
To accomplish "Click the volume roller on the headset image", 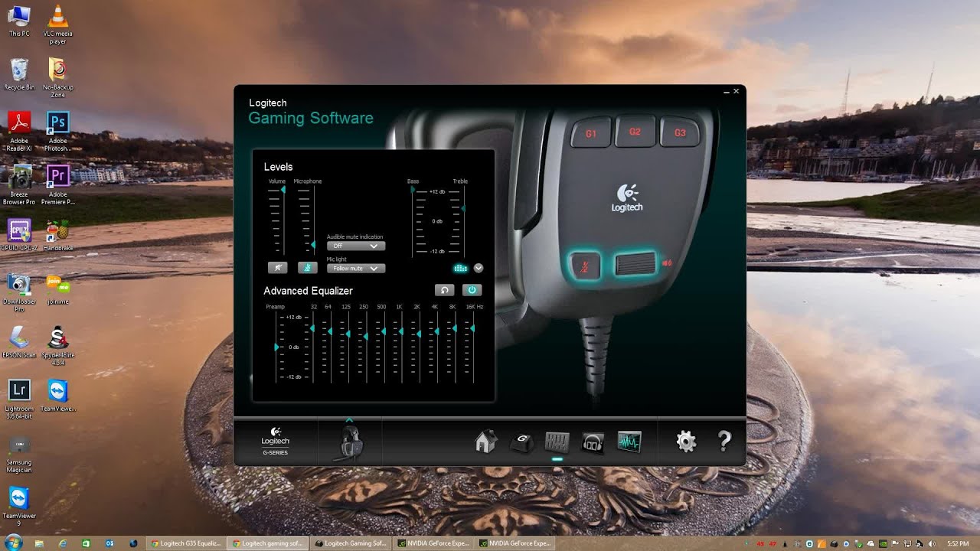I will point(635,265).
